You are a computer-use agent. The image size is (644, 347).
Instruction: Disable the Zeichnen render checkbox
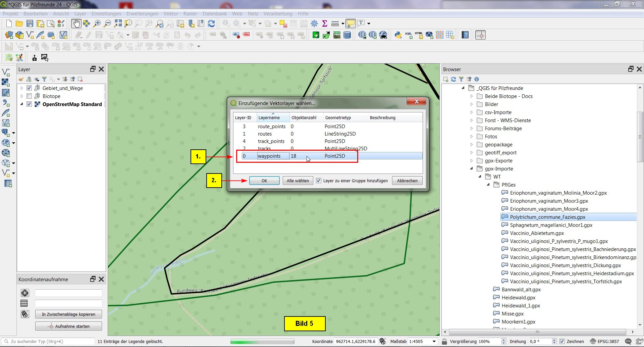562,341
